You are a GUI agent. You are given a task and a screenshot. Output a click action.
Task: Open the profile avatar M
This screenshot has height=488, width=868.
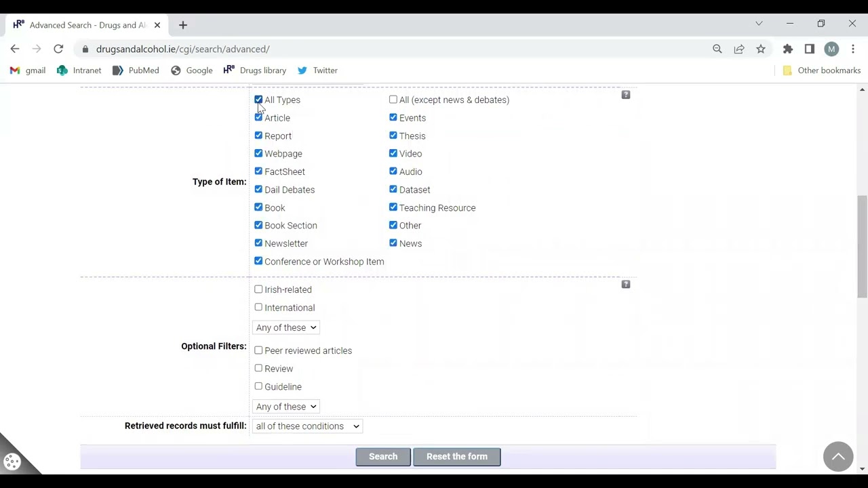(x=831, y=49)
